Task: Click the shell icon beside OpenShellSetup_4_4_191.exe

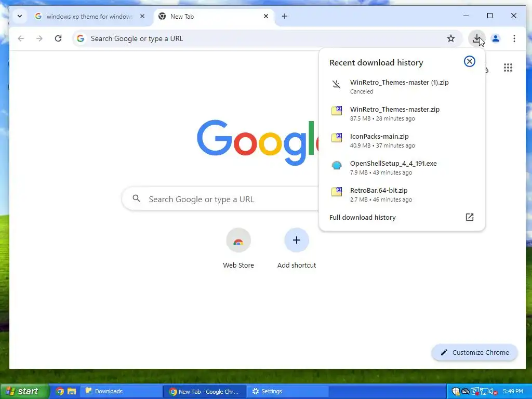Action: point(337,165)
